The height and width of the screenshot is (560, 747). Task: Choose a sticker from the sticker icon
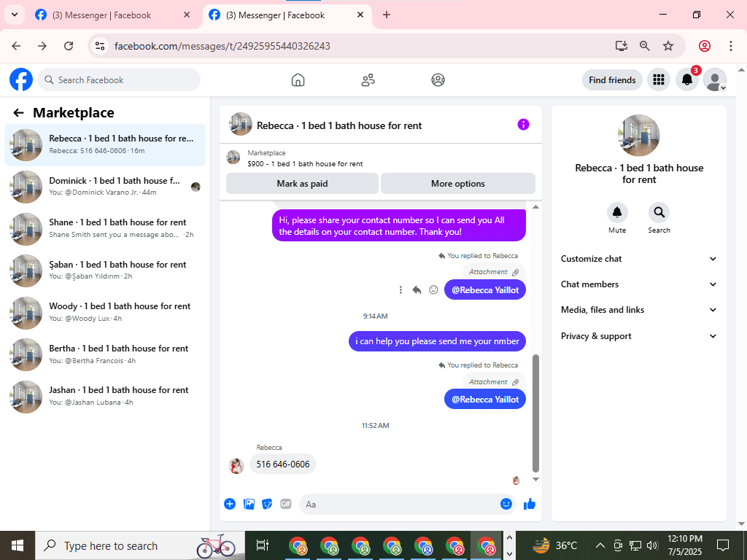pyautogui.click(x=267, y=504)
